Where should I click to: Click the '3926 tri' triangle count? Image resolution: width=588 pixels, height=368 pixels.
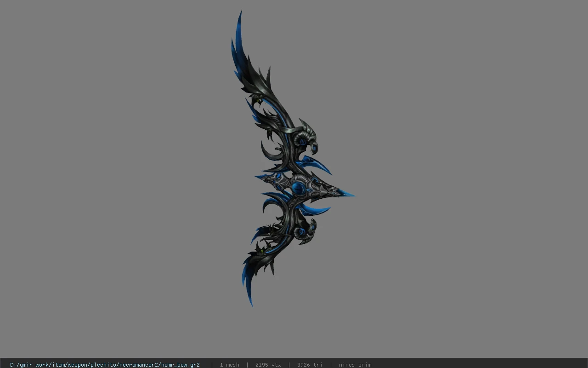pyautogui.click(x=310, y=365)
